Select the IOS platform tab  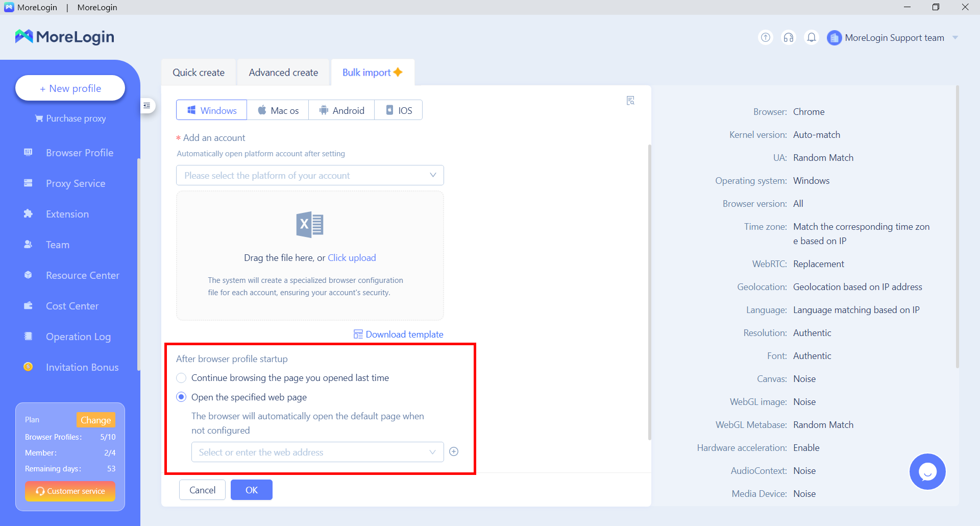point(399,110)
